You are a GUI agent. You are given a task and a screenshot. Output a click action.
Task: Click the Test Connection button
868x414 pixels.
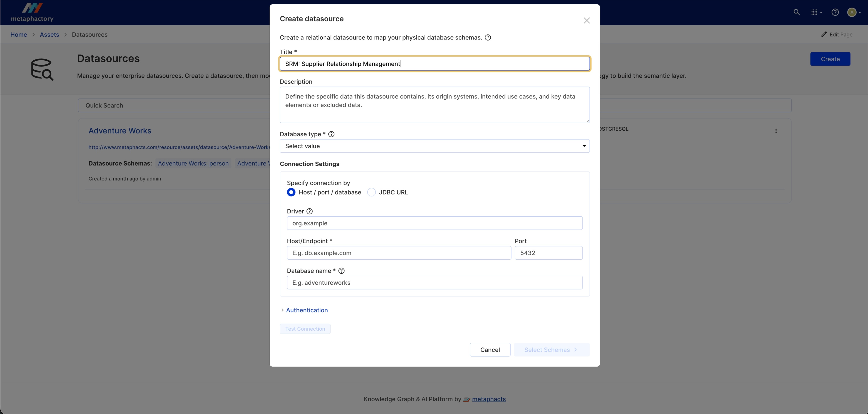coord(305,329)
